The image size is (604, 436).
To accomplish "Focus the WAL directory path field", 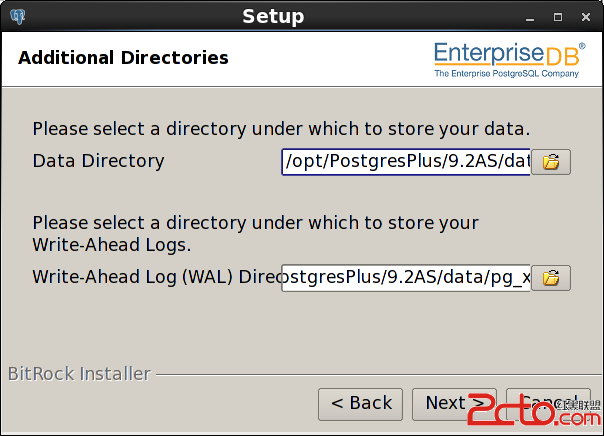I will 406,278.
